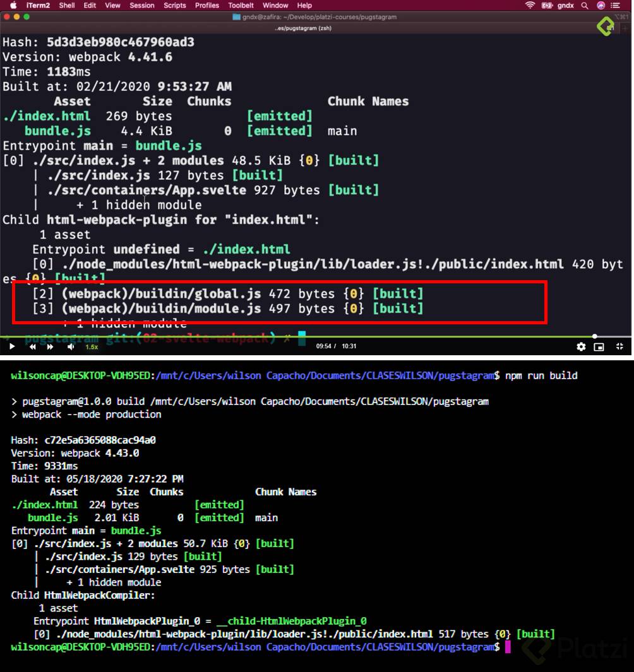Exit fullscreen using the shrink icon
Screen dimensions: 634x672
click(619, 346)
